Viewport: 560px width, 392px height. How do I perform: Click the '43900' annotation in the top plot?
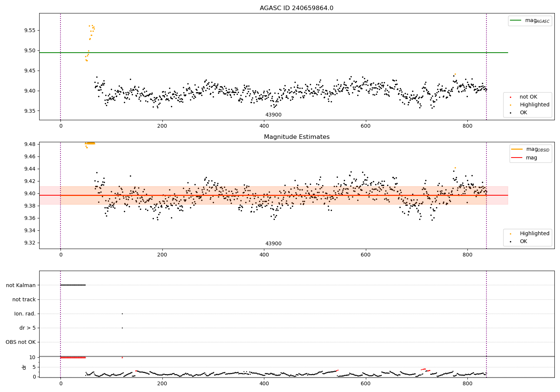coord(273,115)
